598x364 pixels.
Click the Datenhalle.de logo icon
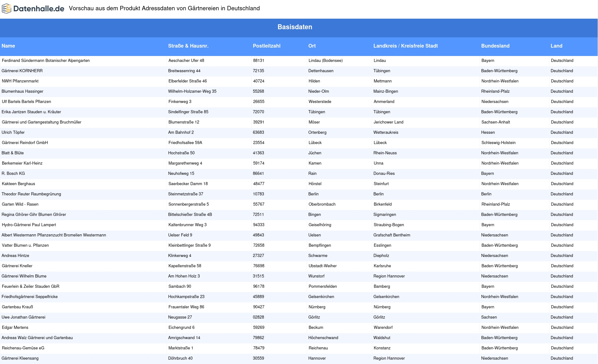tap(7, 9)
